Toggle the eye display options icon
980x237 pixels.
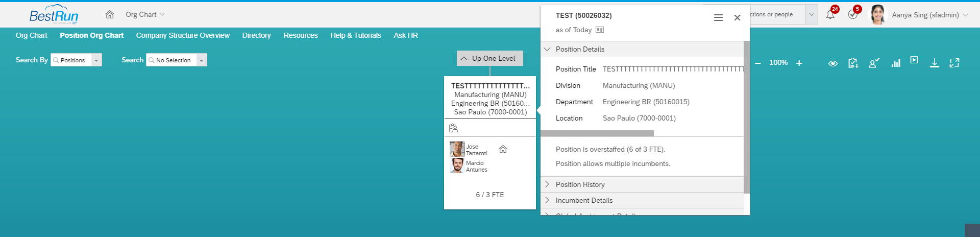click(x=833, y=63)
